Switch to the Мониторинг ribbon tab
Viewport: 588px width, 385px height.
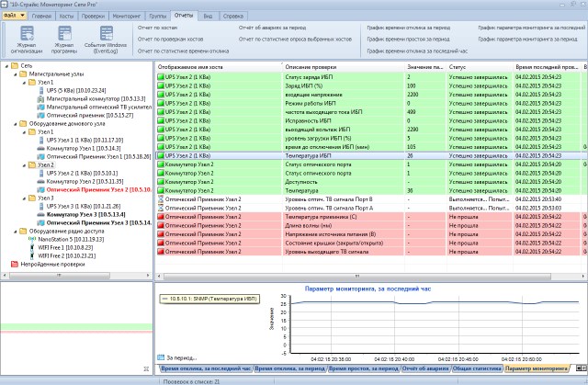pyautogui.click(x=127, y=17)
